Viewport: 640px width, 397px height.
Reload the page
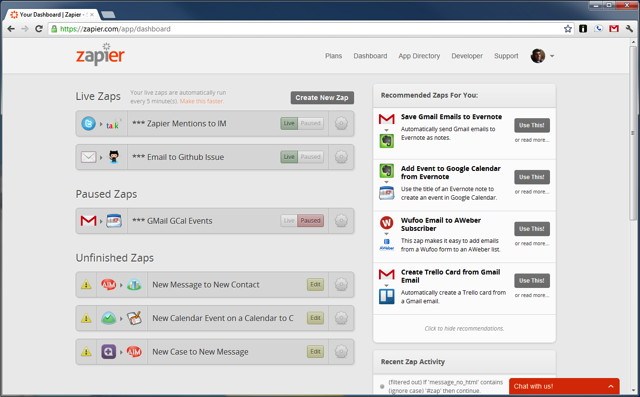[x=39, y=29]
